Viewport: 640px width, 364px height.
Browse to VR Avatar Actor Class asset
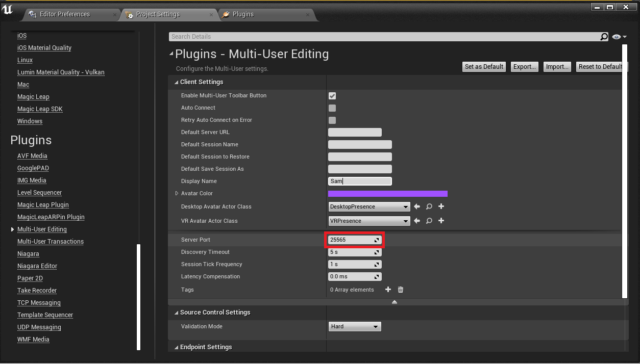429,221
